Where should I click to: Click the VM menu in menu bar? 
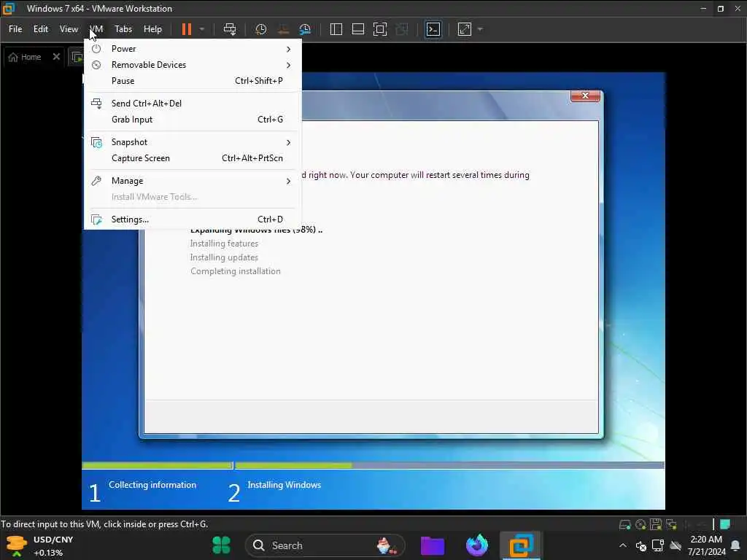tap(96, 29)
